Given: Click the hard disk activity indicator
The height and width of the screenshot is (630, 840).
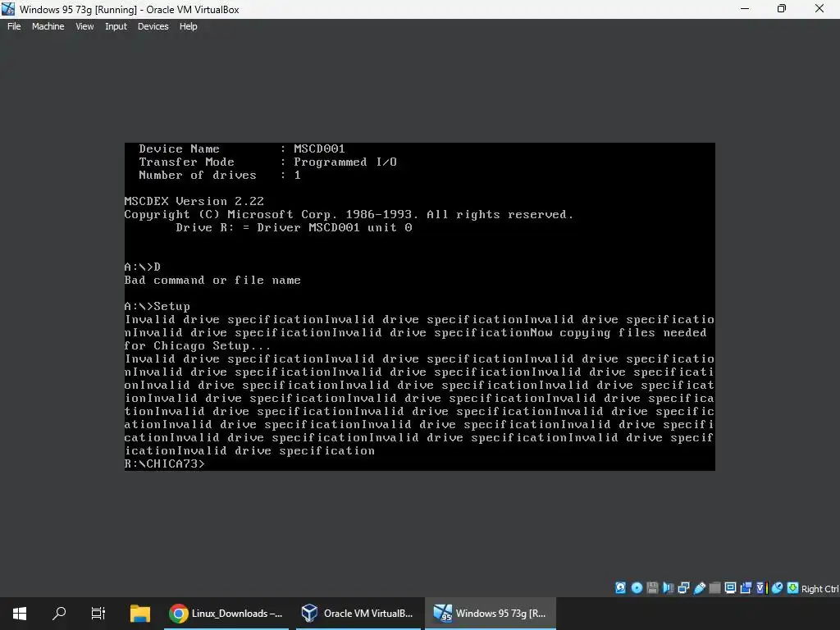Looking at the screenshot, I should click(620, 587).
